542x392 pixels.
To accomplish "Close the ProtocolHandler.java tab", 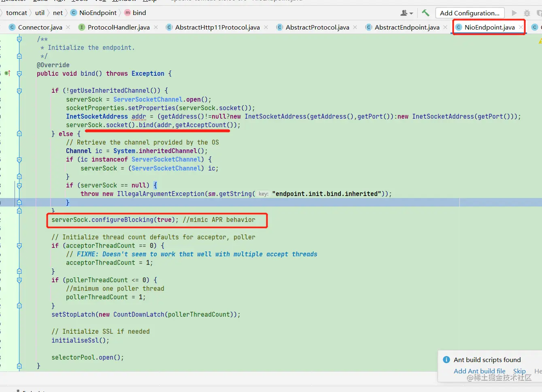I will click(155, 27).
